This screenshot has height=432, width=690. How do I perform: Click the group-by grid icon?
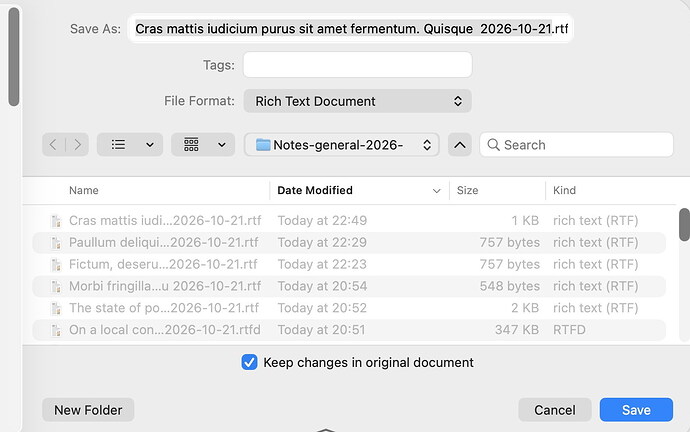(x=191, y=145)
